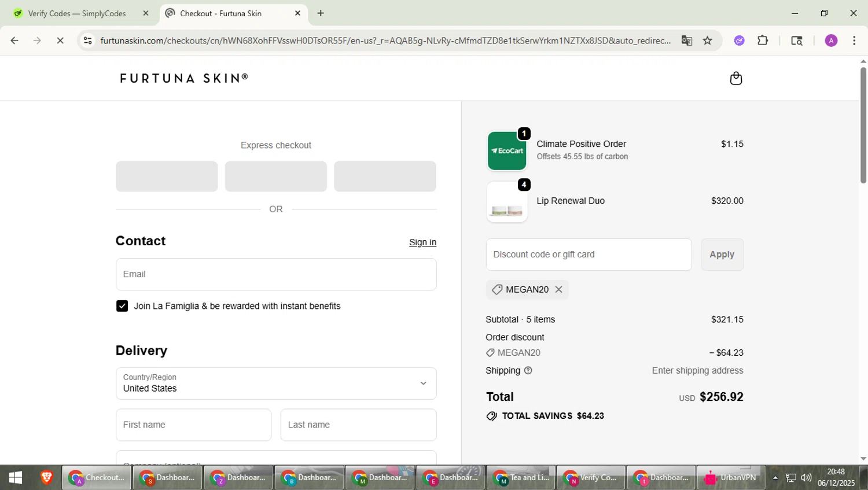Click the purple extension icon in toolbar

coord(740,40)
